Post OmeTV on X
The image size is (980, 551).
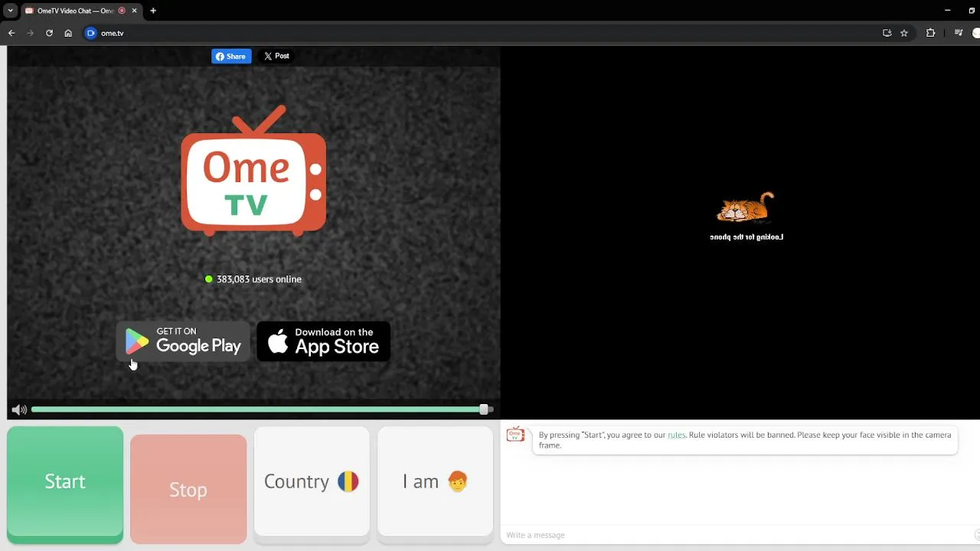point(276,56)
